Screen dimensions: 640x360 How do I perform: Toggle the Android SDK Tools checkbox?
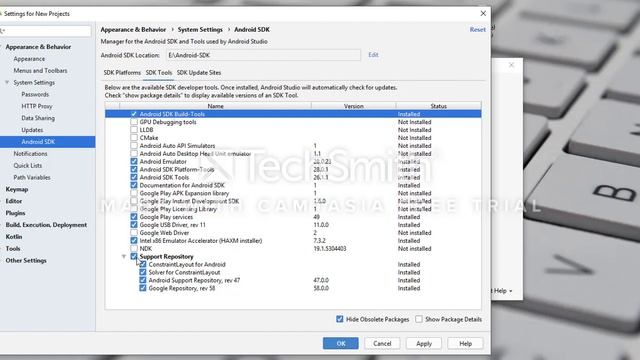134,177
